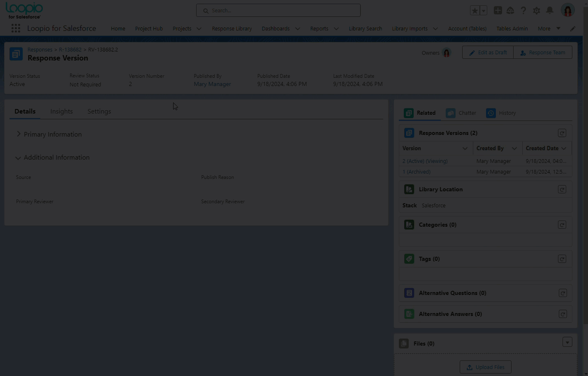Open the Setup gear icon
Image resolution: width=588 pixels, height=376 pixels.
537,11
